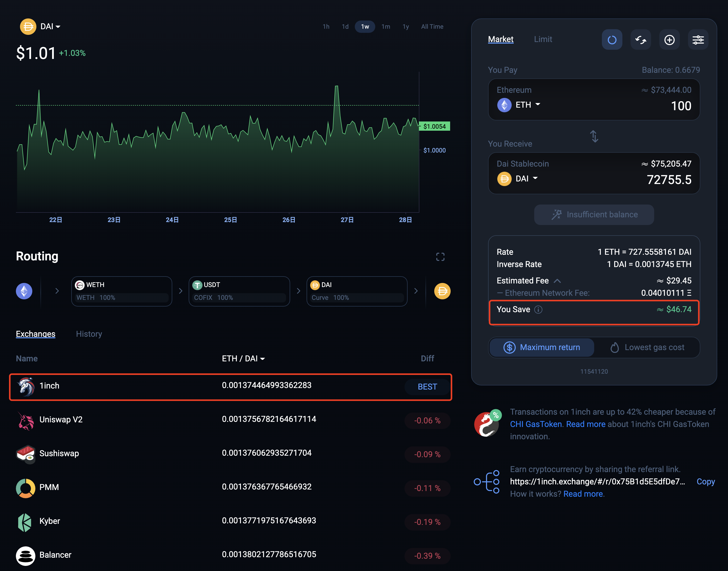Click the You Receive amount 72755.5
The image size is (728, 571).
click(x=669, y=180)
